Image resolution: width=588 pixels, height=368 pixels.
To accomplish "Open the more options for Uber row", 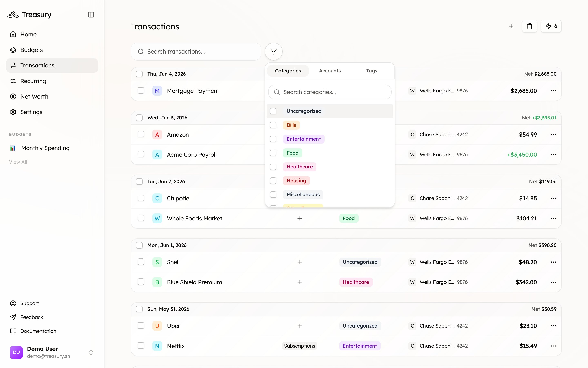I will [553, 326].
